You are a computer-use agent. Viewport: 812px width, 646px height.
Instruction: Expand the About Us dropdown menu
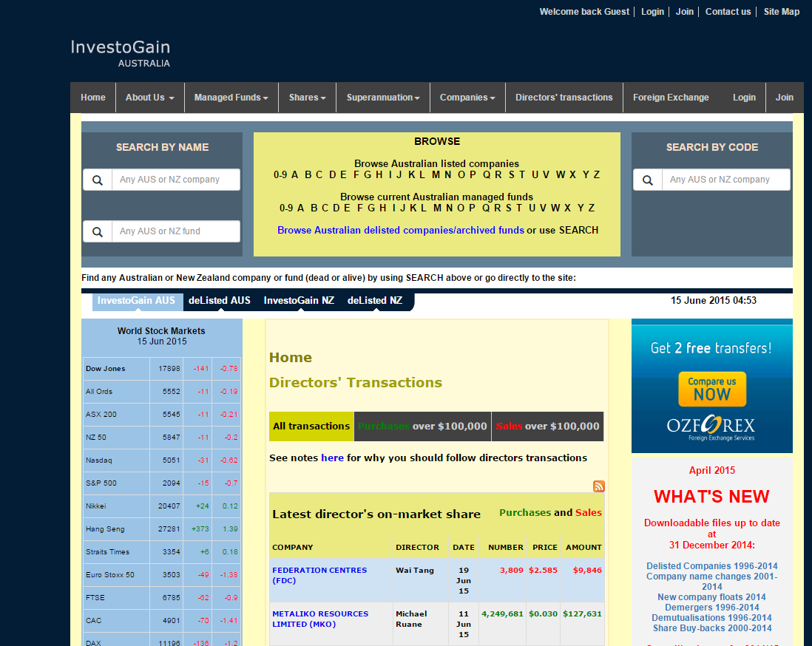tap(149, 98)
